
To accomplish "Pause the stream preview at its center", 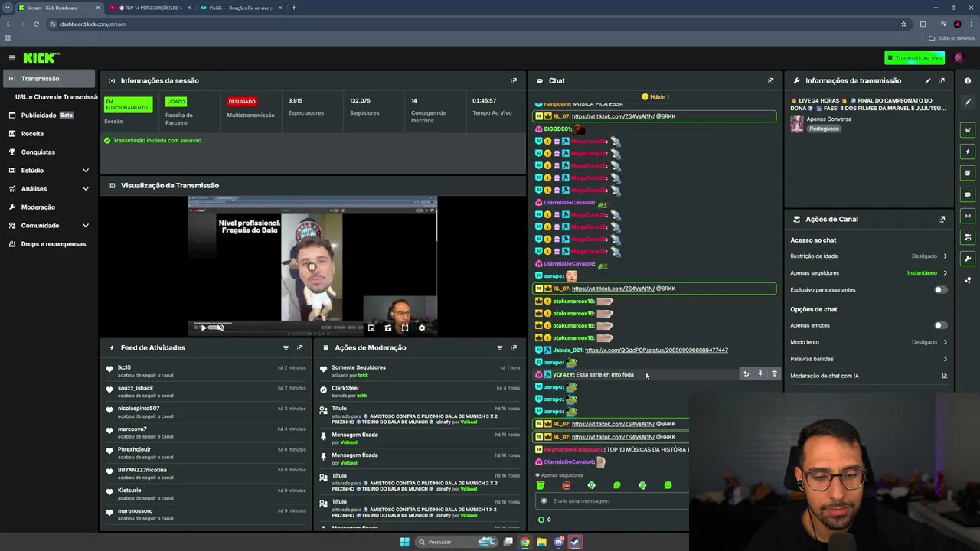I will 312,266.
